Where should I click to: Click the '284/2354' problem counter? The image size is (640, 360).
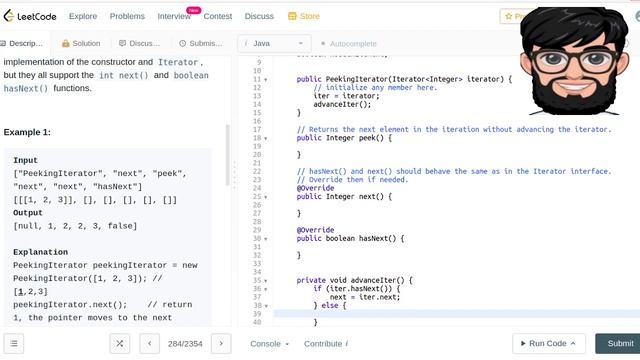[185, 344]
